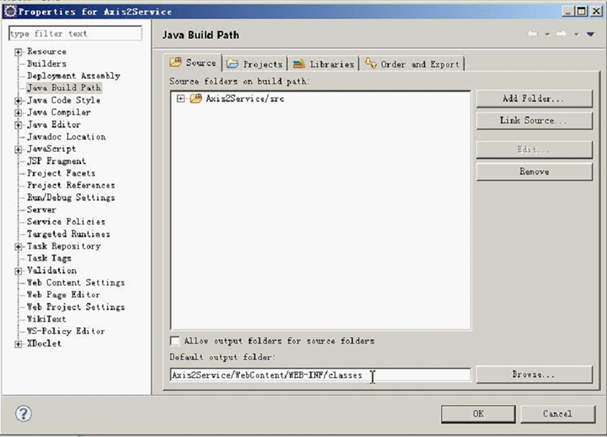Expand the Axis2Service/src tree node
The width and height of the screenshot is (607, 437).
pos(180,98)
